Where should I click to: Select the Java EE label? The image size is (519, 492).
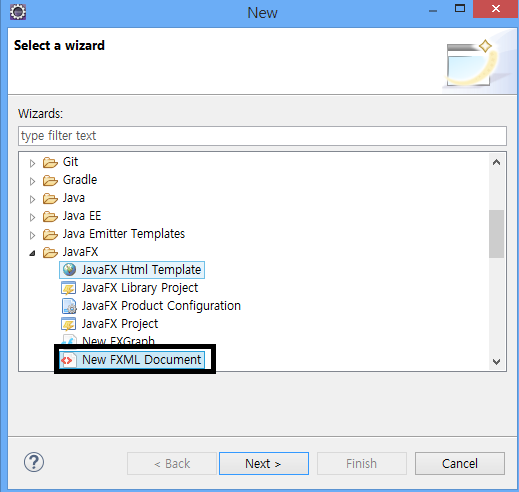tap(82, 216)
